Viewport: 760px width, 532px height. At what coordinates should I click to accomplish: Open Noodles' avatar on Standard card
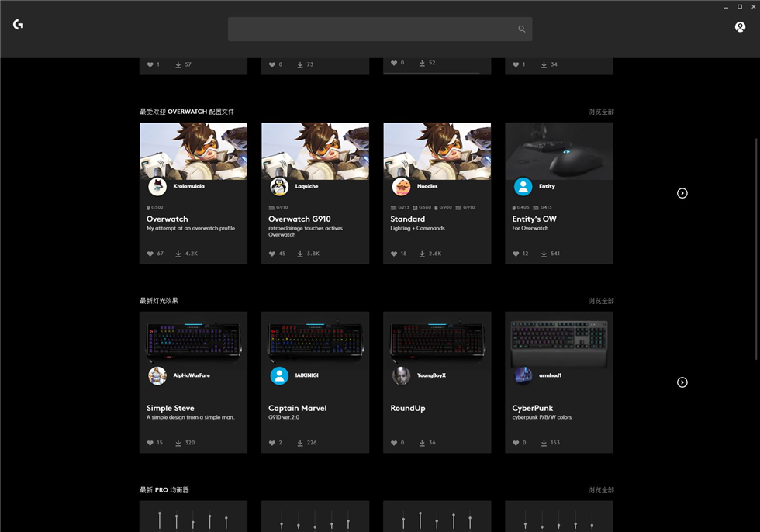point(402,187)
